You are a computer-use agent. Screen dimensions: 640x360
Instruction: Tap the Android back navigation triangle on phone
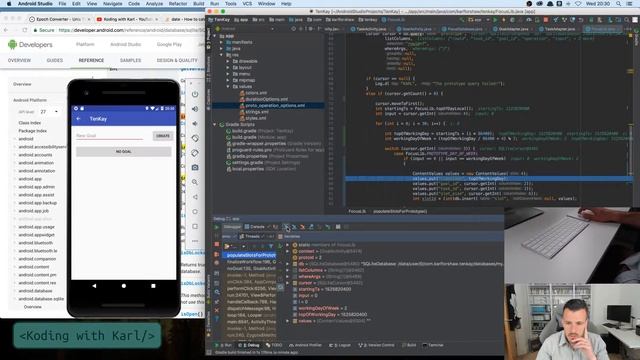pos(94,286)
